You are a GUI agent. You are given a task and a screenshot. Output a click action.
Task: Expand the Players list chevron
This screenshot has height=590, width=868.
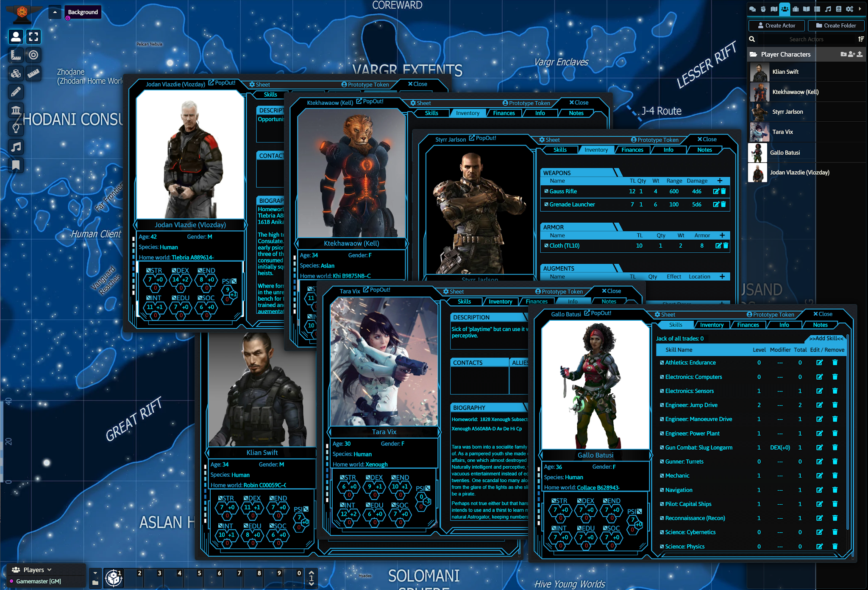pos(50,570)
